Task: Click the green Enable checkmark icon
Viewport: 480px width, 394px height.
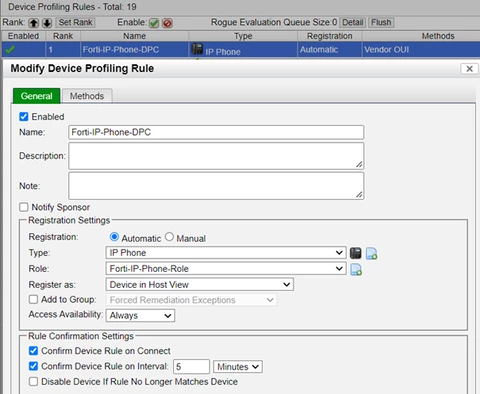Action: (x=154, y=23)
